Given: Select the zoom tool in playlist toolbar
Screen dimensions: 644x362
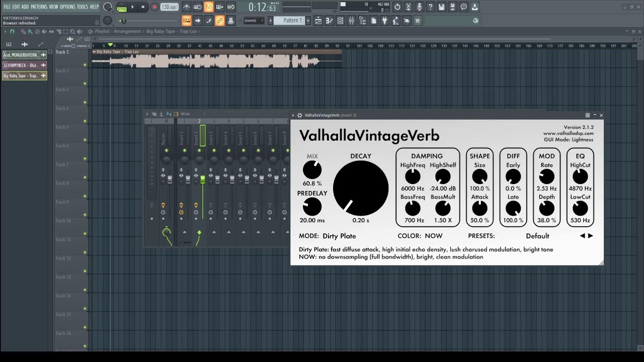Looking at the screenshot, I should click(x=73, y=31).
